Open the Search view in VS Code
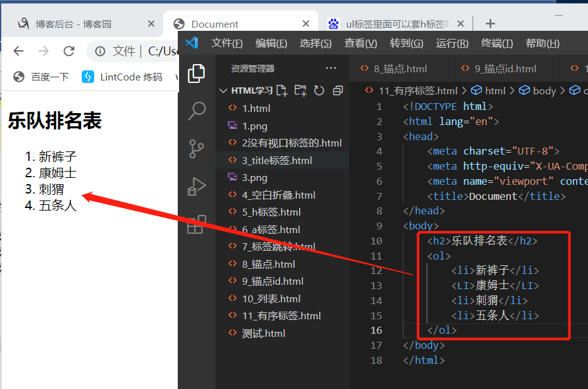The height and width of the screenshot is (389, 588). click(197, 111)
